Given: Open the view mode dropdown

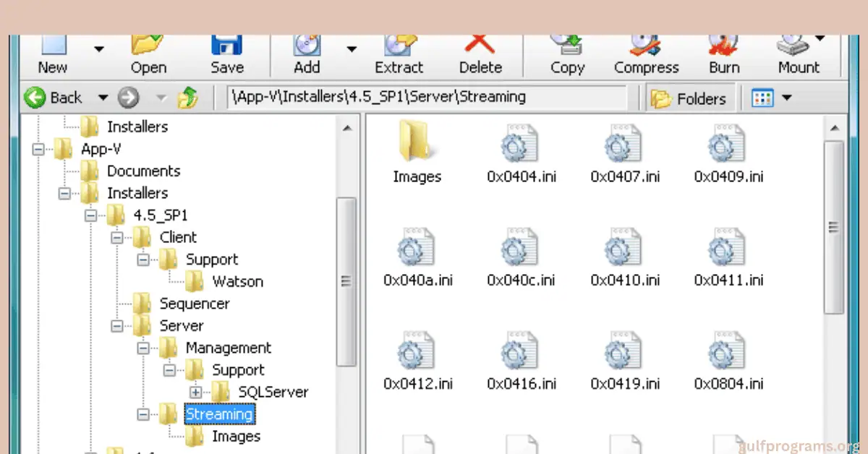Looking at the screenshot, I should (x=786, y=98).
